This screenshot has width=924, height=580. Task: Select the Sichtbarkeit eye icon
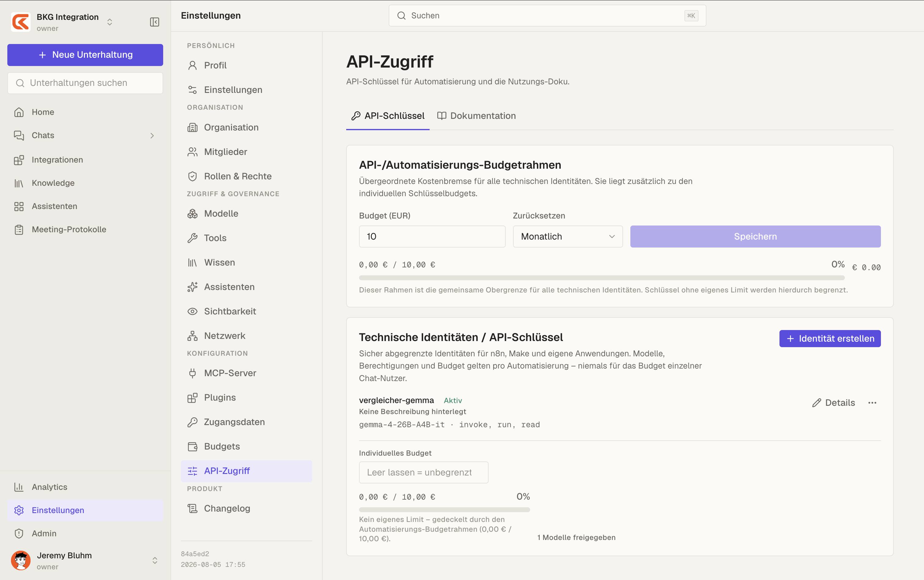(x=193, y=311)
